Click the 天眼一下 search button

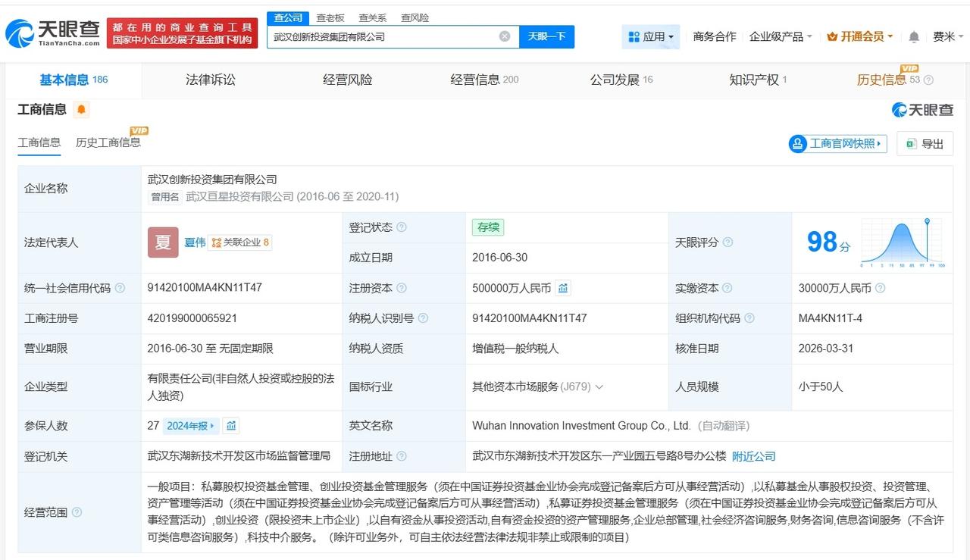pyautogui.click(x=546, y=36)
